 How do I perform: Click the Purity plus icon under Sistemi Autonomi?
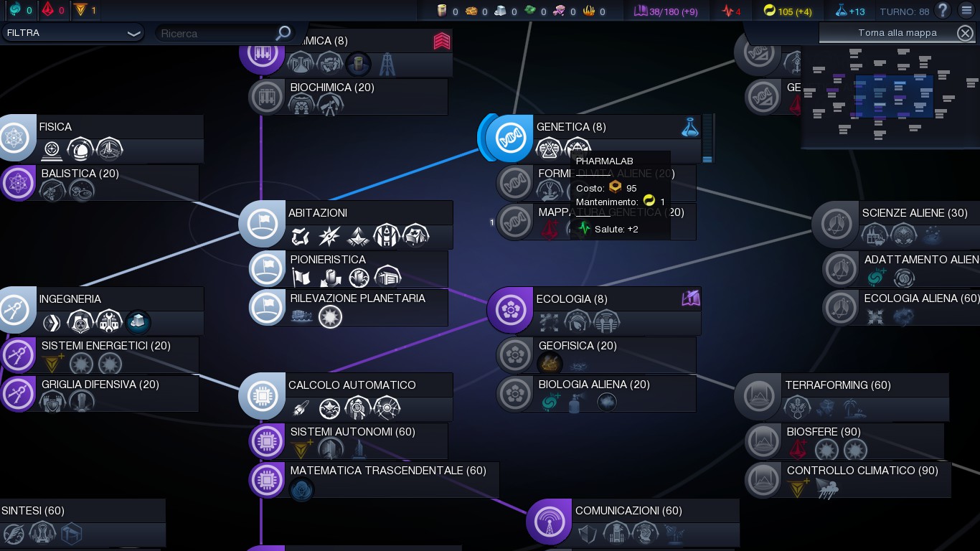point(302,450)
